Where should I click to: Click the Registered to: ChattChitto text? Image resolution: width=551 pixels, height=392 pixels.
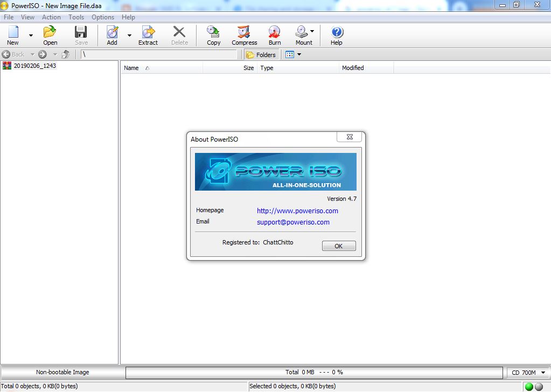[x=257, y=242]
